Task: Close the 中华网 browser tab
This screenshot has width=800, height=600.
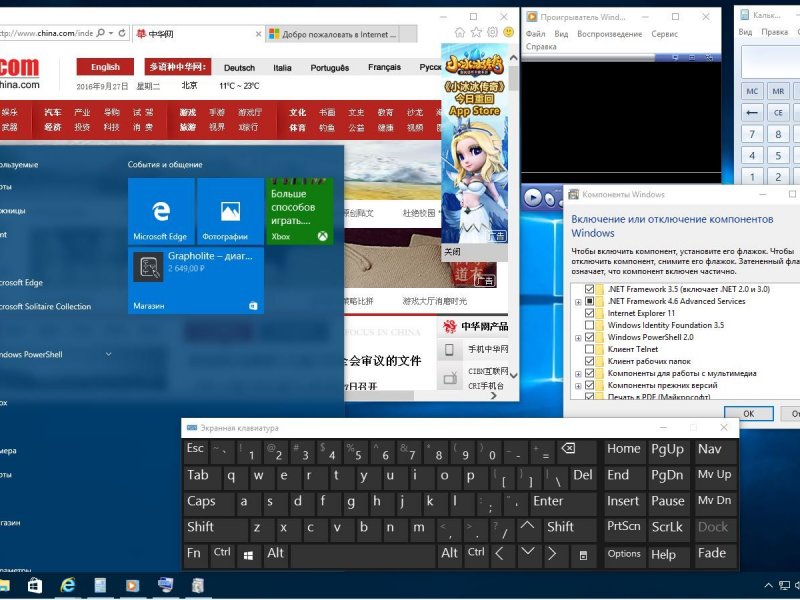Action: [258, 34]
